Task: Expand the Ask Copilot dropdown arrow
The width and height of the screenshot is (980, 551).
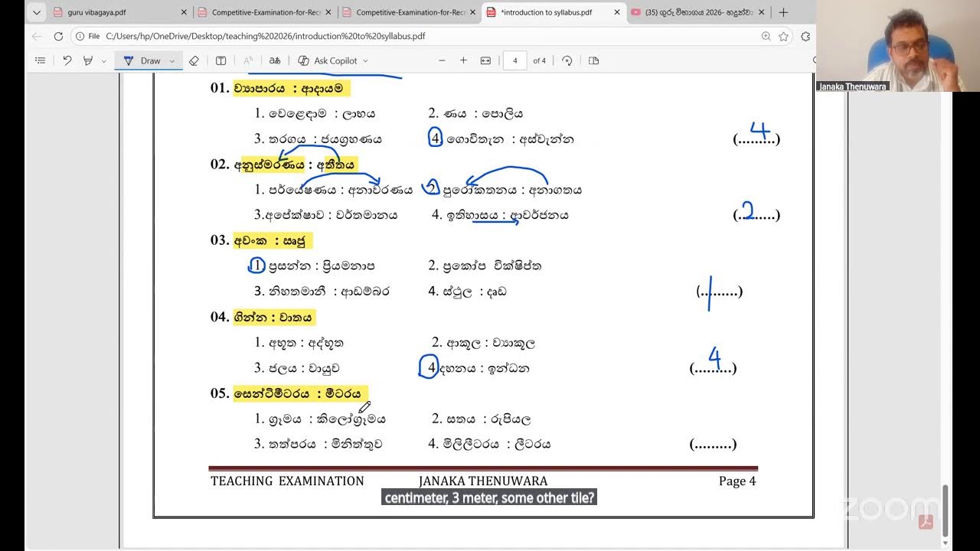Action: pos(365,61)
